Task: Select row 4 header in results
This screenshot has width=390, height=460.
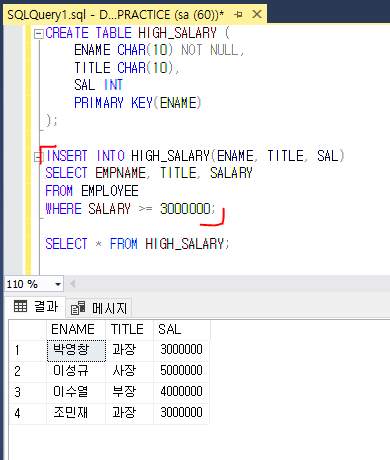Action: [28, 413]
